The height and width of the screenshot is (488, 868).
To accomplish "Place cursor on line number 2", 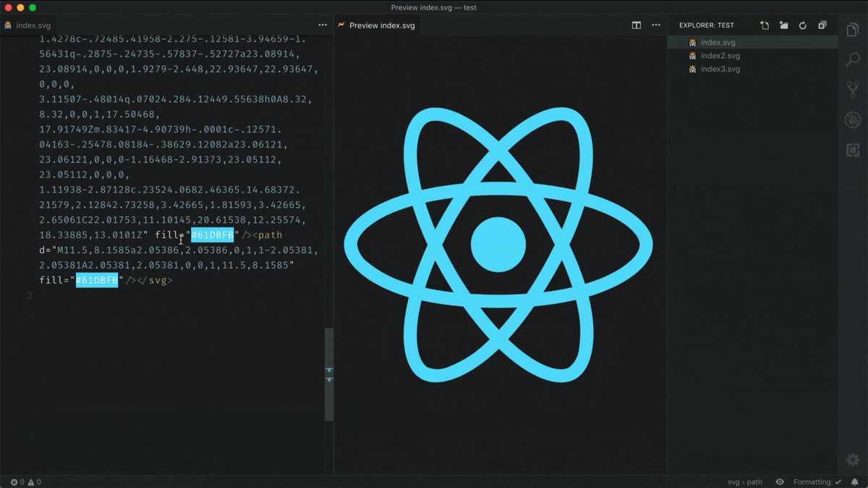I will (x=30, y=295).
